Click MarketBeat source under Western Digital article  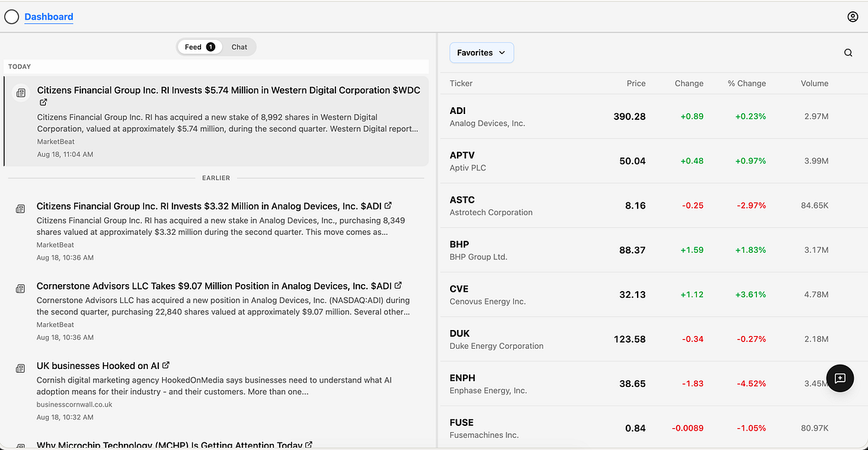pyautogui.click(x=56, y=142)
